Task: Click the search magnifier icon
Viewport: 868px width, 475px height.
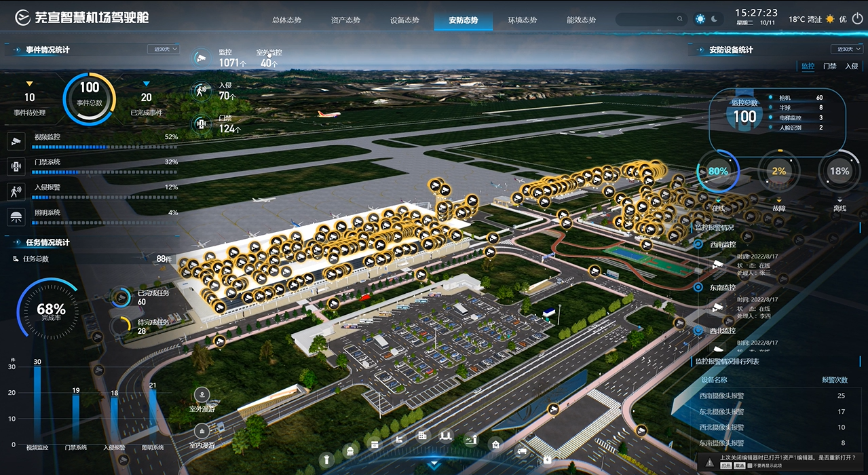Action: pos(679,20)
